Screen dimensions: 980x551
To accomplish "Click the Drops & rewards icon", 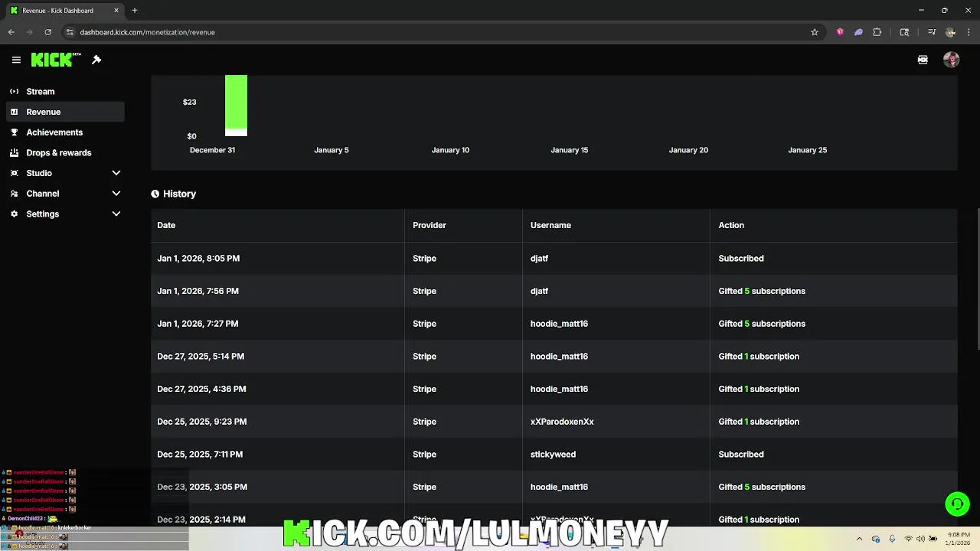I will tap(14, 152).
